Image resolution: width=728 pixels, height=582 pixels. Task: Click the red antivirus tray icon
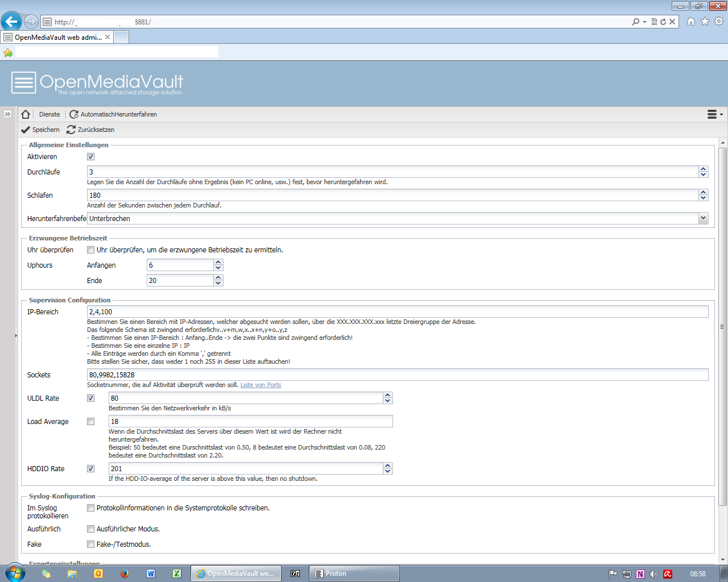668,574
